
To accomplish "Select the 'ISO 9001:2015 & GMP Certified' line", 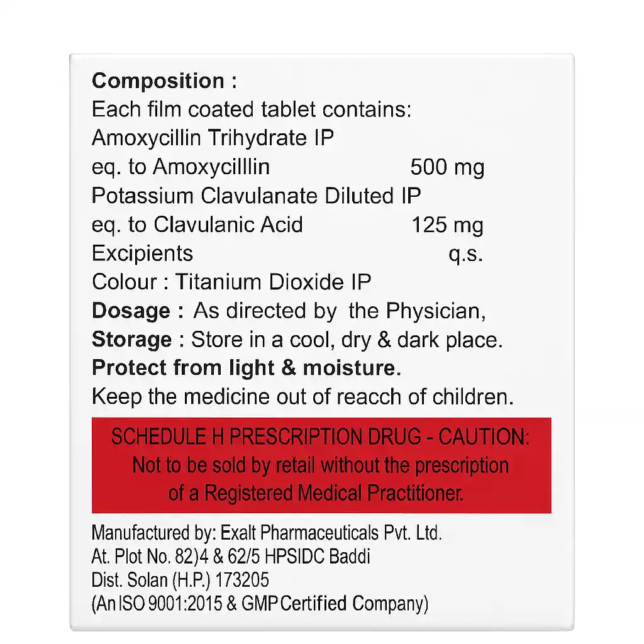I will 260,604.
